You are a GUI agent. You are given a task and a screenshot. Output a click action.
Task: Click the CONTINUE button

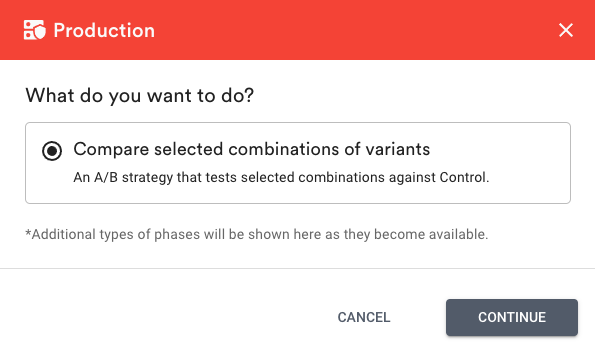pos(512,317)
